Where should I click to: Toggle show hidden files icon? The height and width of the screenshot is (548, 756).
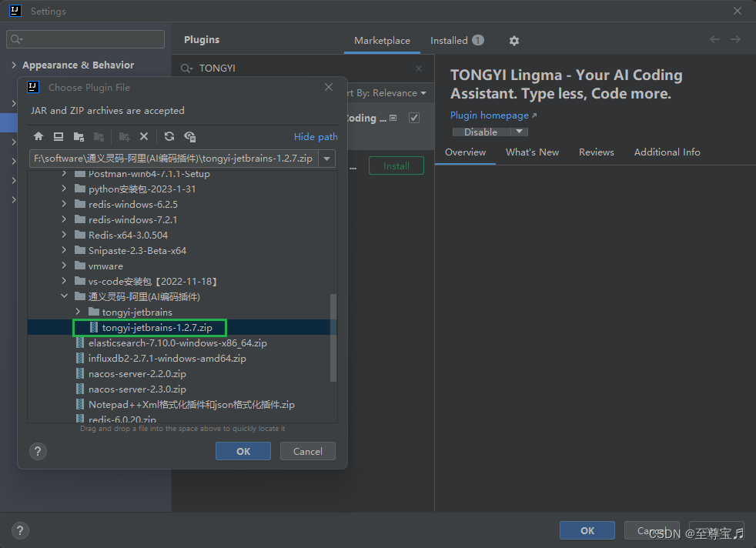click(x=190, y=136)
